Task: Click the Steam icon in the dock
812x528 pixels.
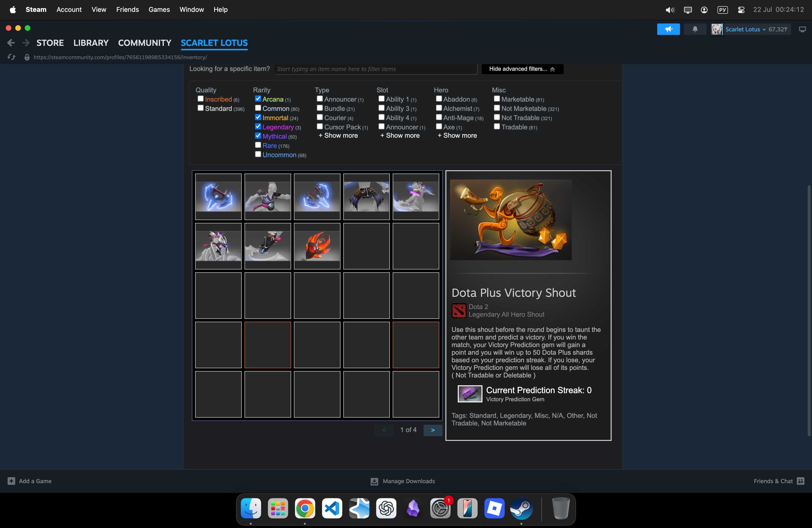Action: pos(521,508)
